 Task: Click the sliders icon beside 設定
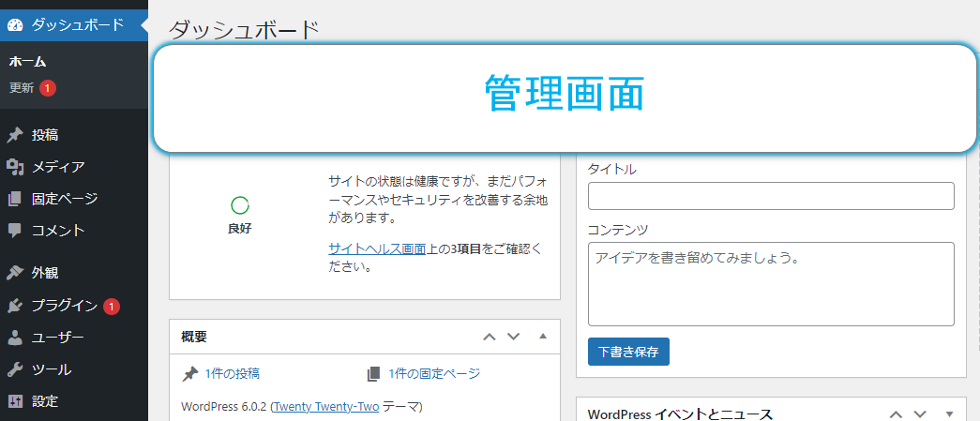coord(15,401)
